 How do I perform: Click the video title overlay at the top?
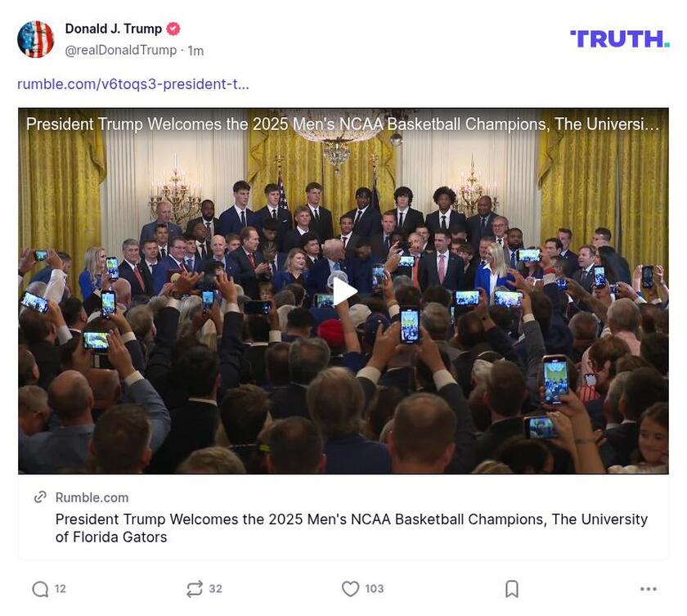pyautogui.click(x=343, y=124)
